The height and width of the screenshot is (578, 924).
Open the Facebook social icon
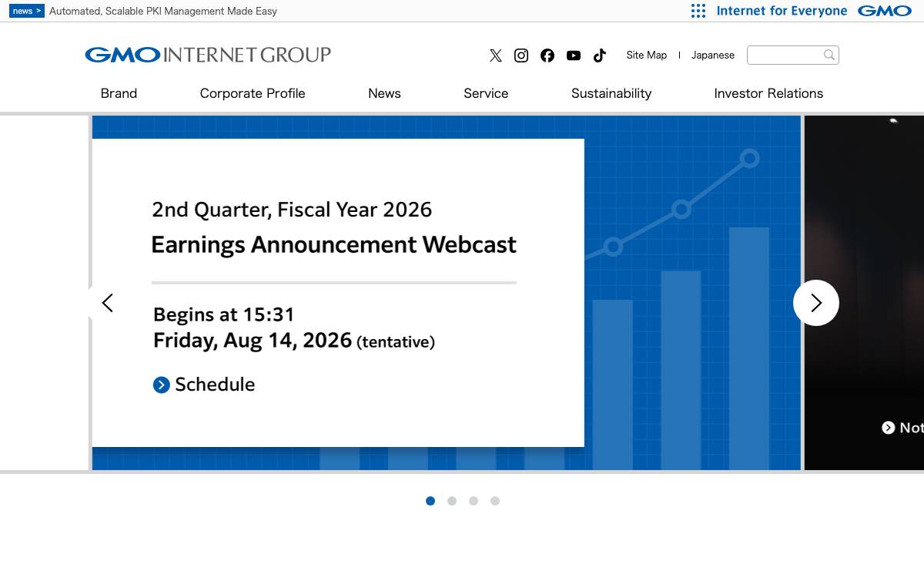click(547, 55)
